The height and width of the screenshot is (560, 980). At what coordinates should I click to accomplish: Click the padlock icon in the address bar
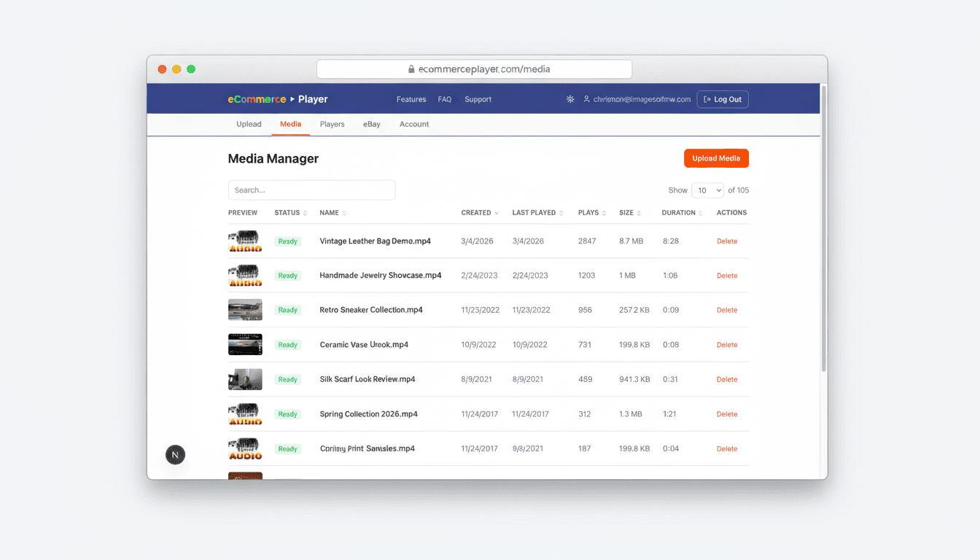pos(412,69)
